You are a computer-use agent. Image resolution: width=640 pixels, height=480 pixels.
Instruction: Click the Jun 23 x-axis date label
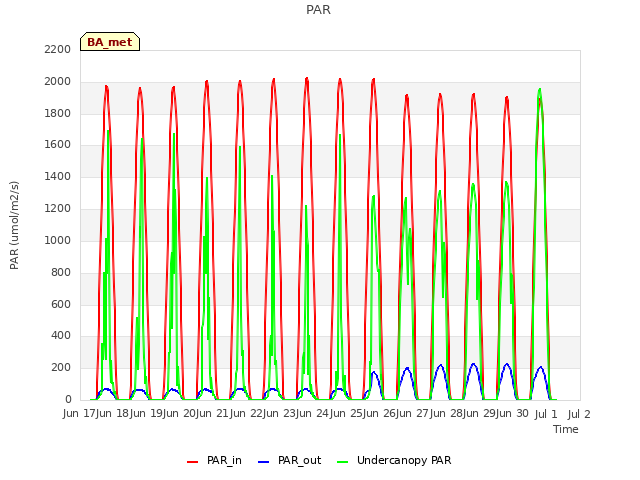[x=280, y=414]
